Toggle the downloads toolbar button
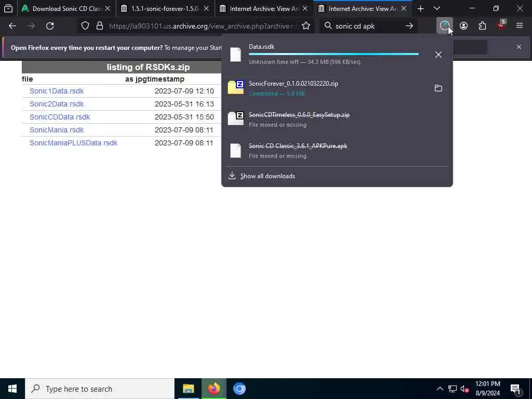This screenshot has width=532, height=399. (445, 26)
